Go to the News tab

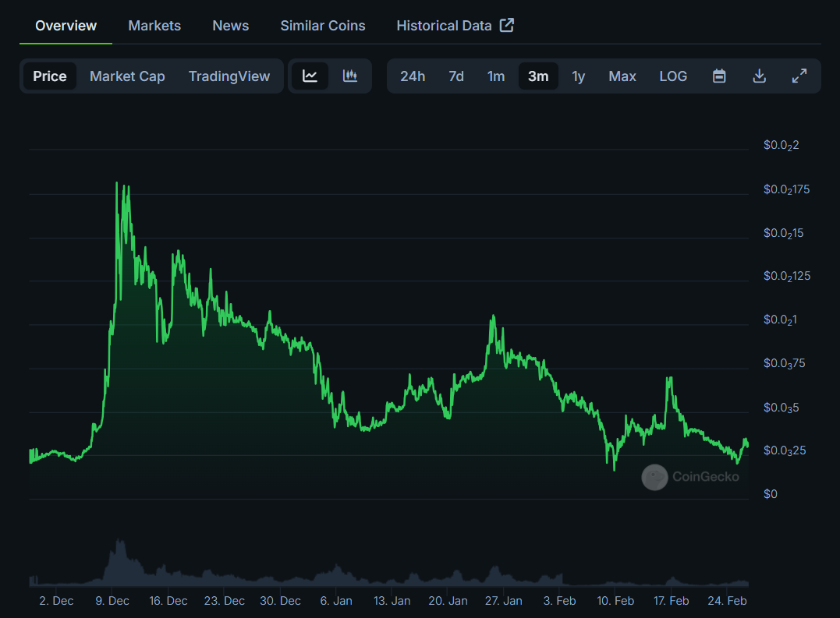(230, 26)
